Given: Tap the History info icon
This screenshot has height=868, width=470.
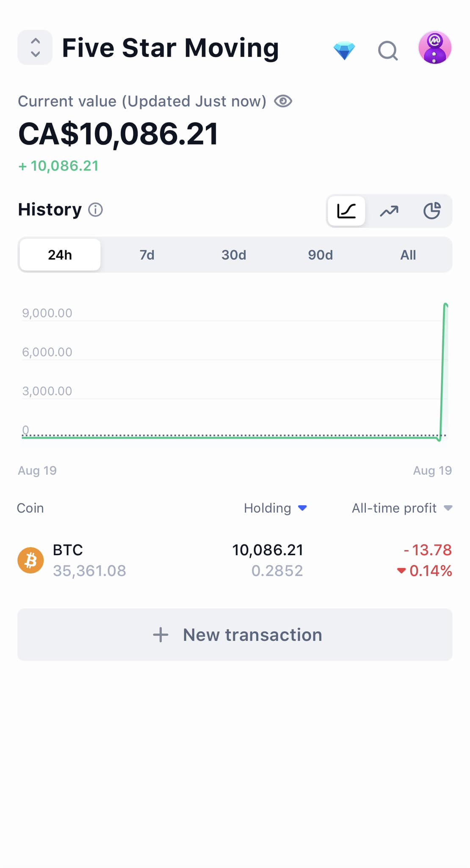Looking at the screenshot, I should point(95,210).
